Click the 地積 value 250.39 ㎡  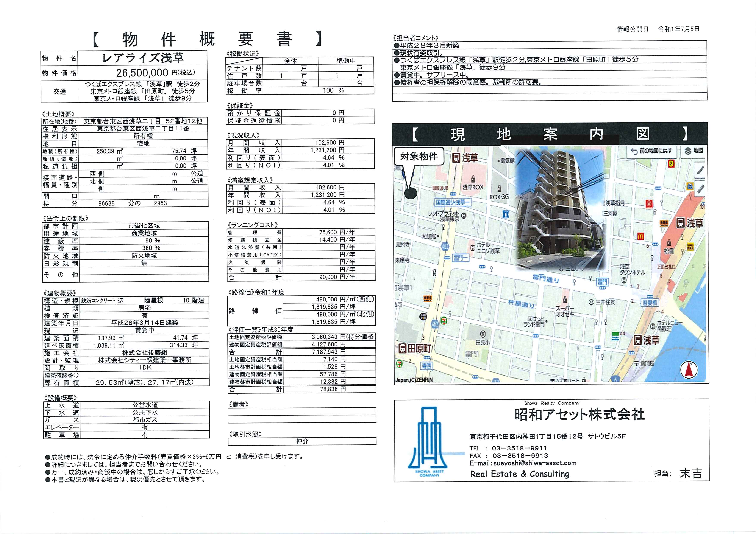(x=109, y=151)
